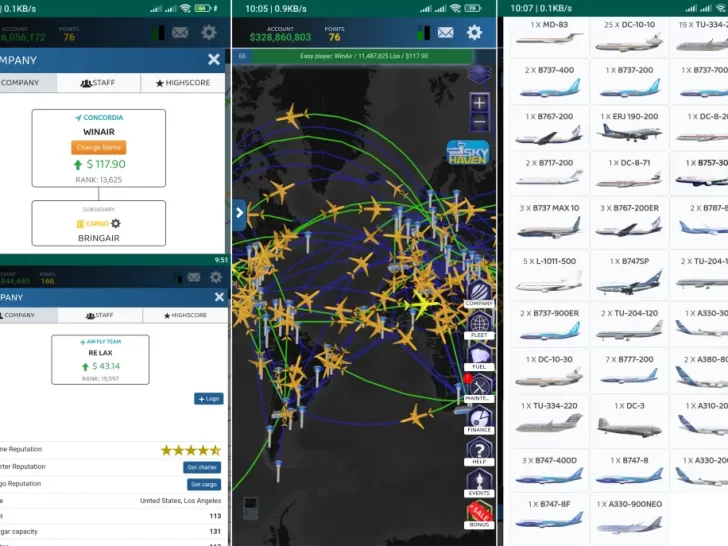Open the Fleet globe icon
The image size is (728, 546).
(x=480, y=325)
